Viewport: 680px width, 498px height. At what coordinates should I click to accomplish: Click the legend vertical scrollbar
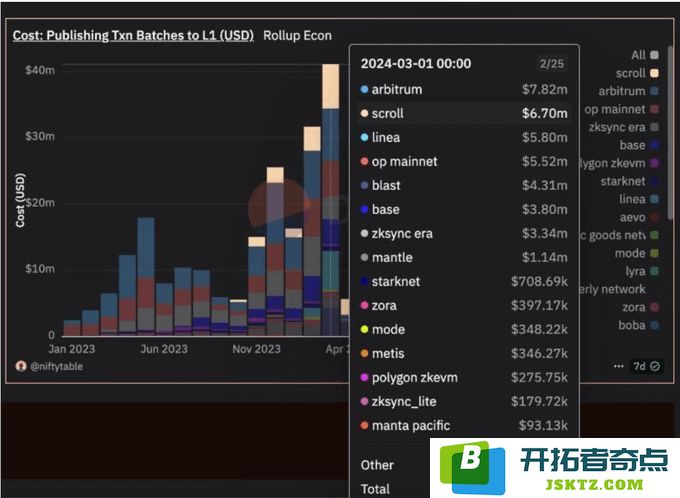671,134
